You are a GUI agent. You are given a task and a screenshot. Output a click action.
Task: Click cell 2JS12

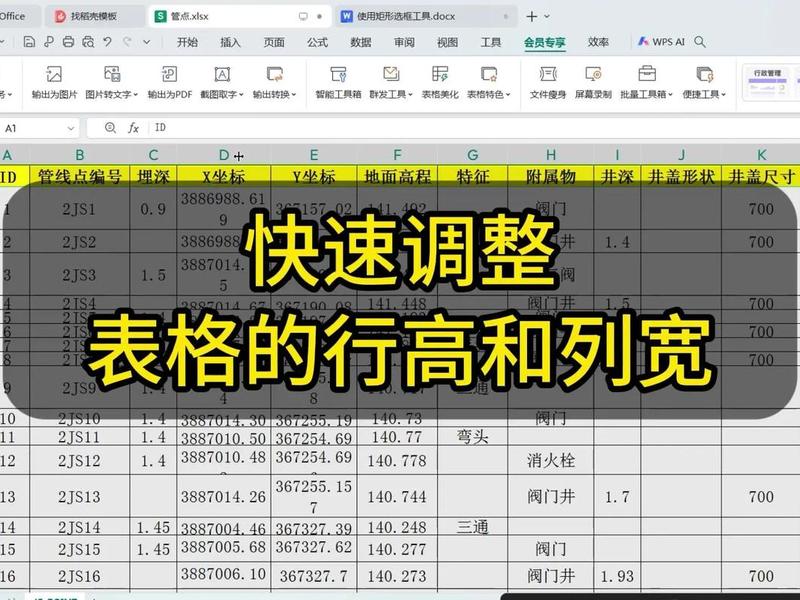(80, 461)
